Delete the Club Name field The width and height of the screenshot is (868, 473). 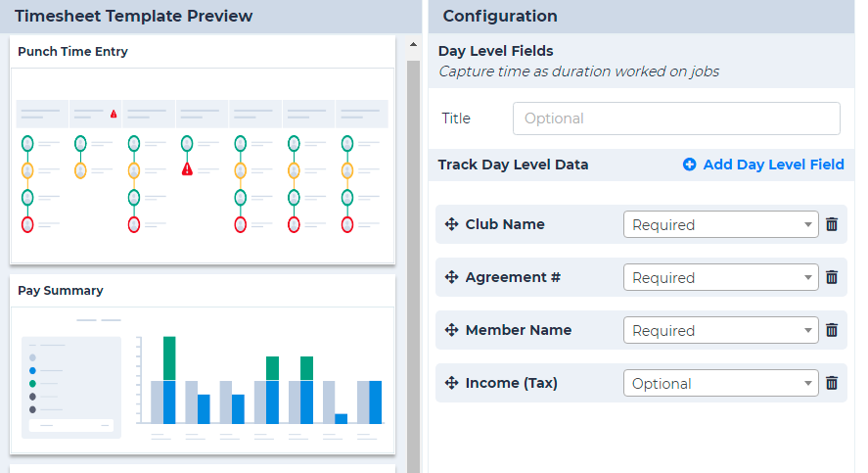click(832, 224)
